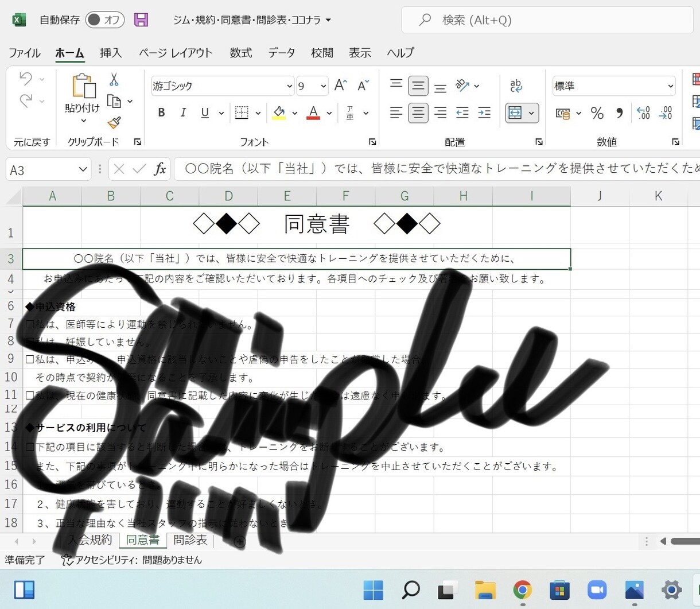Click the text Orientation icon
The width and height of the screenshot is (700, 609).
tap(462, 86)
